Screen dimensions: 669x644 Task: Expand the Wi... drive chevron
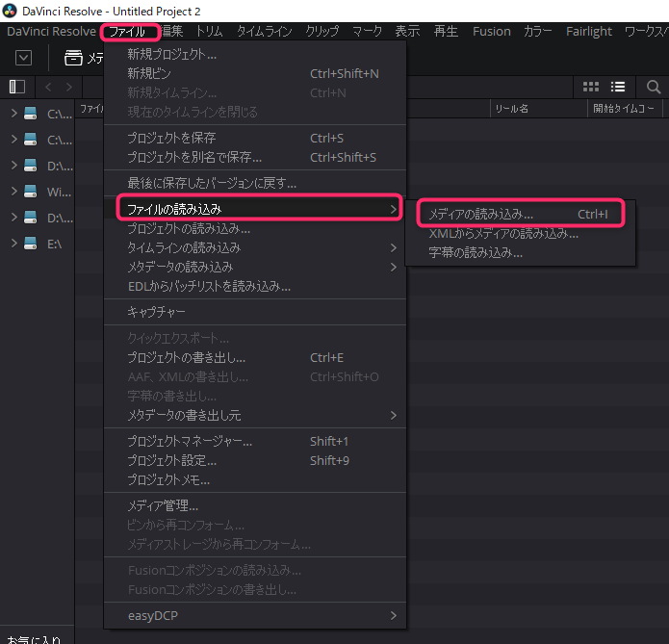click(14, 192)
